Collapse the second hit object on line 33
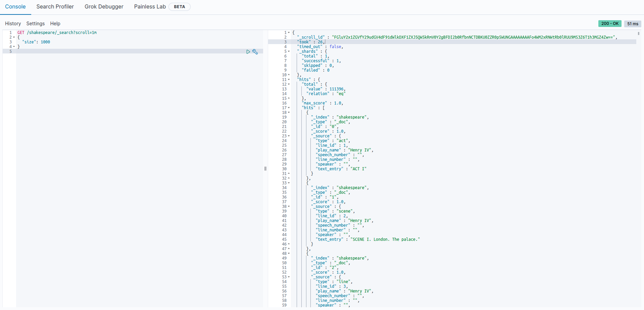The width and height of the screenshot is (644, 310). [x=289, y=183]
